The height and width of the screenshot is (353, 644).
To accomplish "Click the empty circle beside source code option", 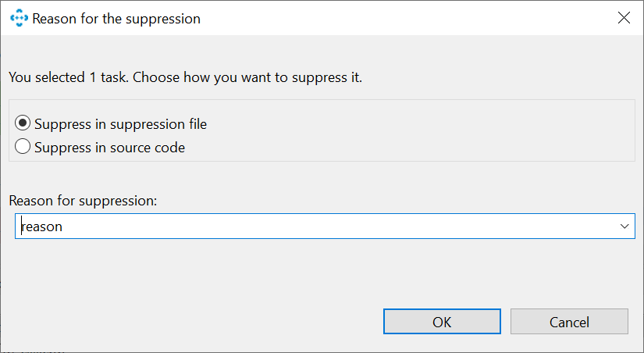I will 23,147.
